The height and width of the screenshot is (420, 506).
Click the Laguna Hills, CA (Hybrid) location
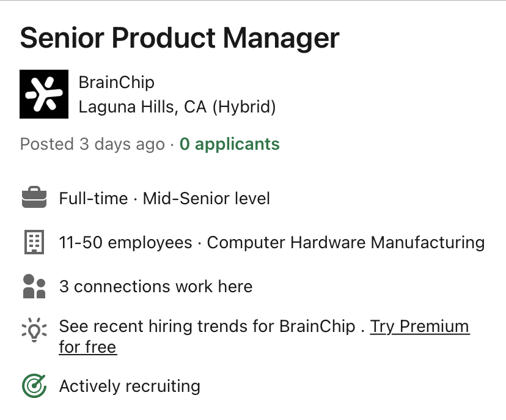[x=177, y=108]
